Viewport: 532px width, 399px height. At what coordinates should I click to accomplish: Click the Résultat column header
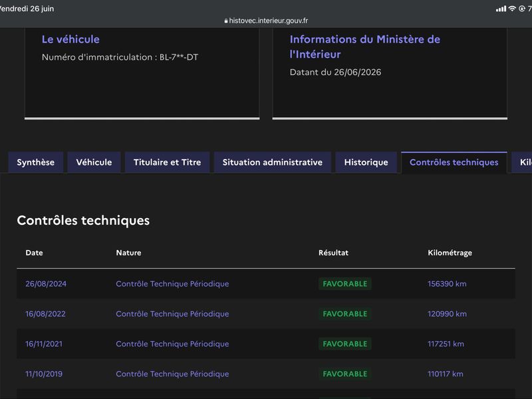point(333,253)
